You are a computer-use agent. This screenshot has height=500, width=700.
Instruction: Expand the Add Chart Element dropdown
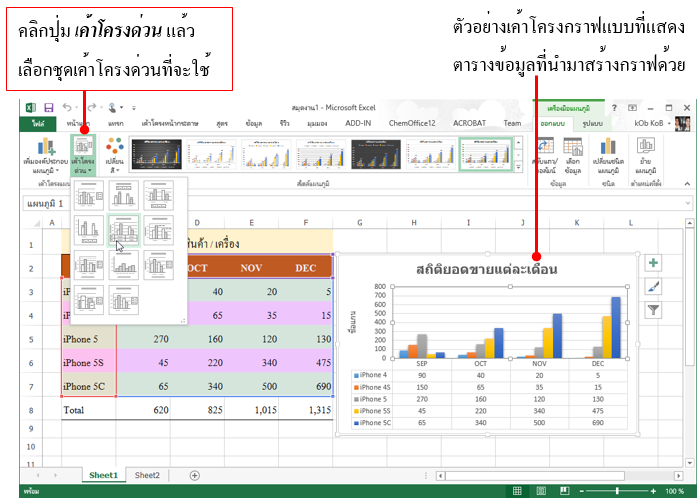(x=43, y=152)
